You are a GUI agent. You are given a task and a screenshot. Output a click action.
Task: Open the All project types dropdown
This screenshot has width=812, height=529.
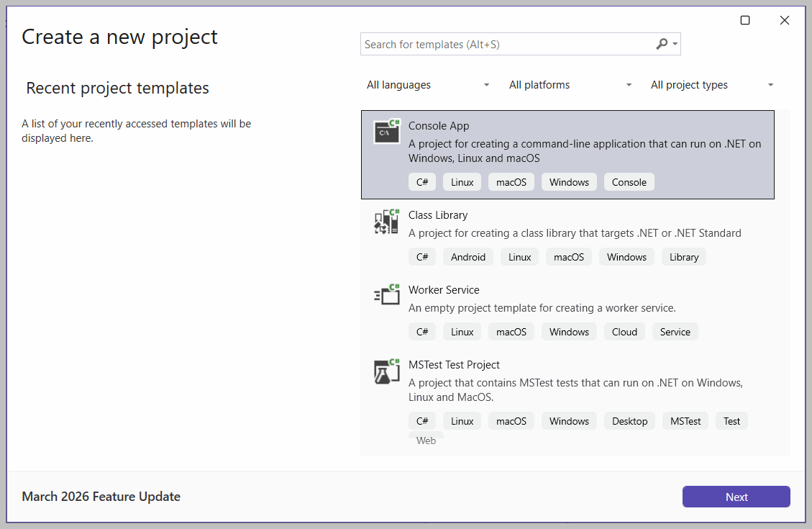click(x=712, y=85)
